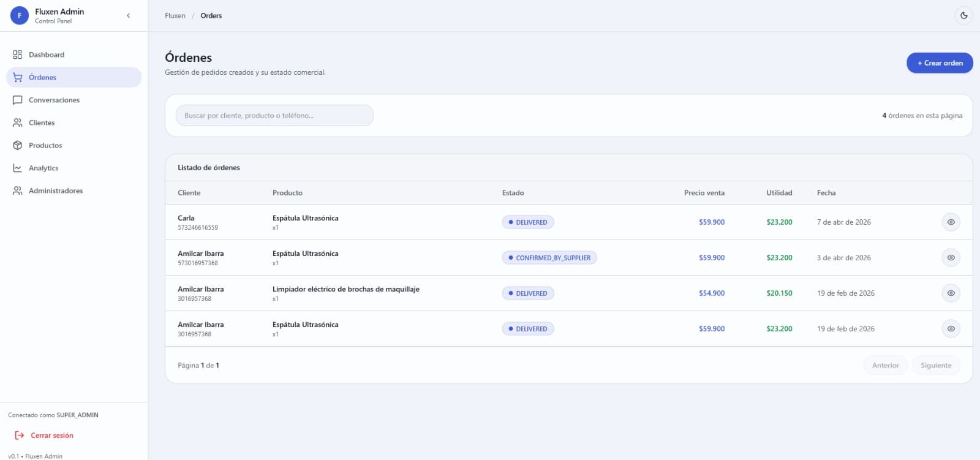
Task: Open the Clientes section
Action: (x=73, y=123)
